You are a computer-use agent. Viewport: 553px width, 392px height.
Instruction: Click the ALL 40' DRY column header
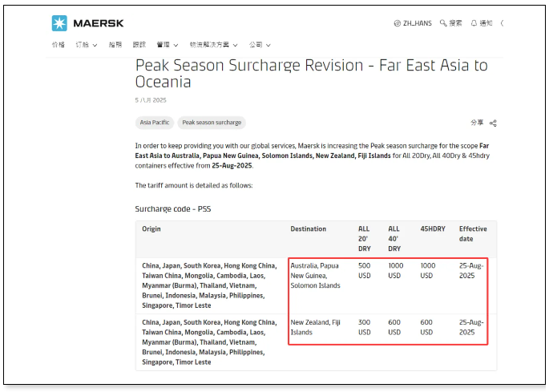[394, 239]
